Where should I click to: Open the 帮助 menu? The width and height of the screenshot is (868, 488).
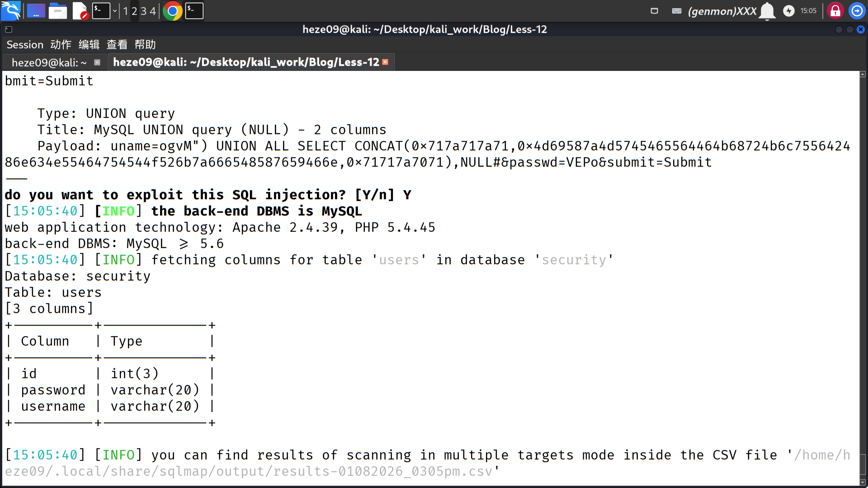(145, 45)
